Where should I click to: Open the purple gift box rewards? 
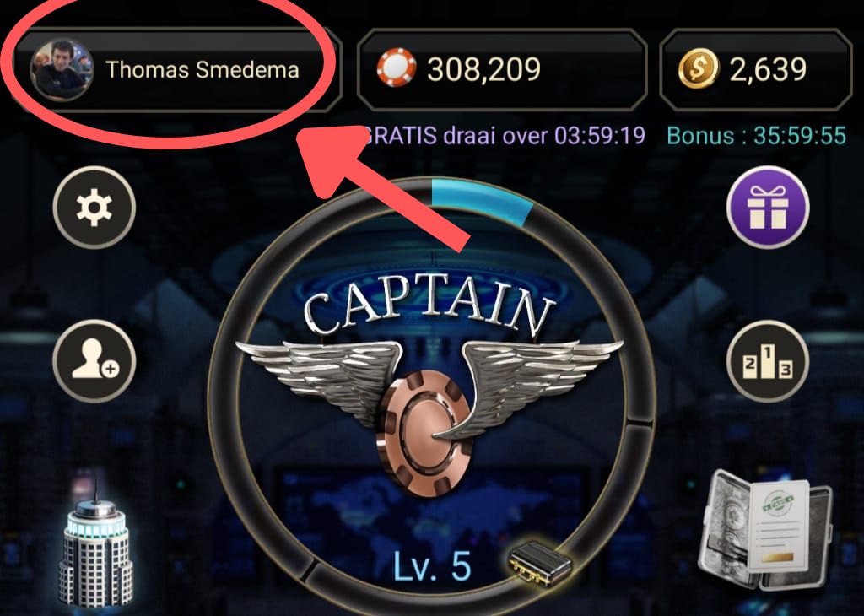pos(768,208)
